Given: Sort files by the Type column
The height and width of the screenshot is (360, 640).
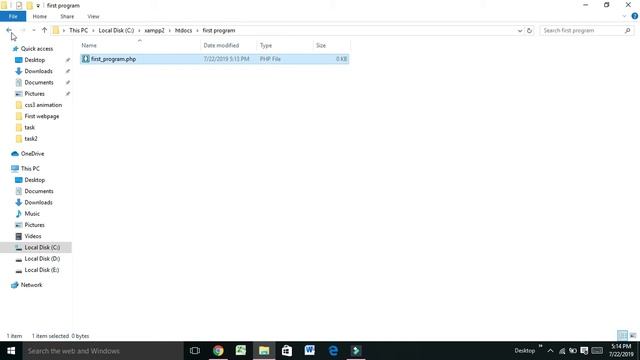Looking at the screenshot, I should (266, 45).
